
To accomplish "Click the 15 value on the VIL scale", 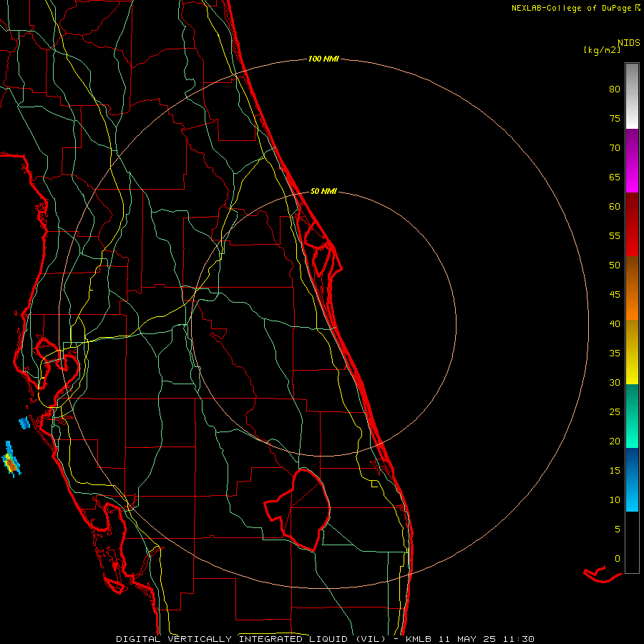I will (x=615, y=471).
